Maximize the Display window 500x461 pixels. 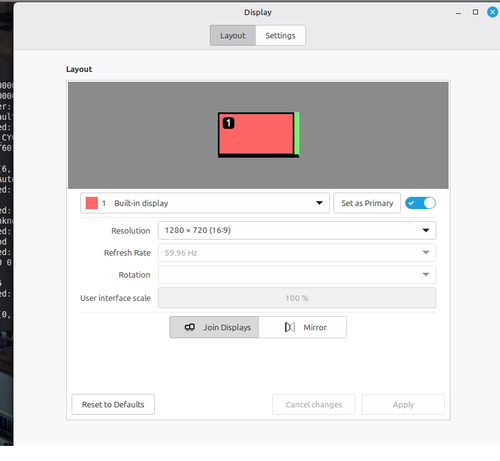[475, 12]
